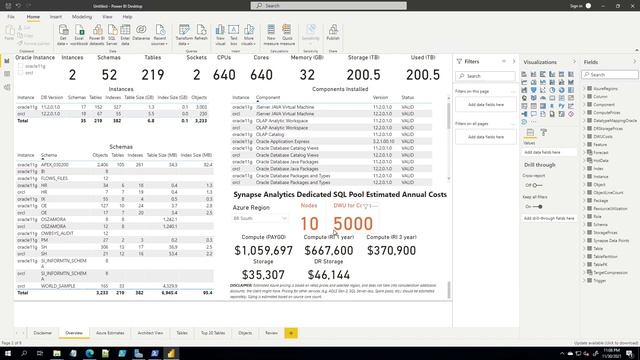Open the Help ribbon tab
The image size is (640, 360).
click(x=127, y=17)
